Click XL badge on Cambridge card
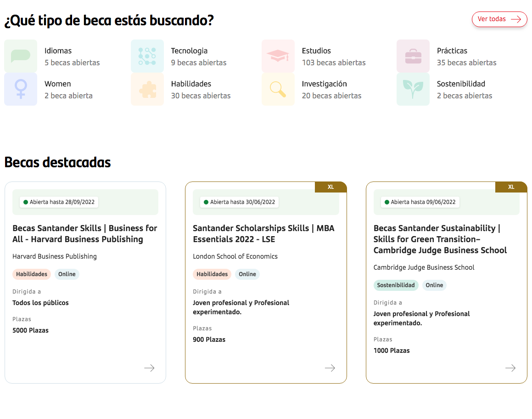This screenshot has width=532, height=419. 511,187
